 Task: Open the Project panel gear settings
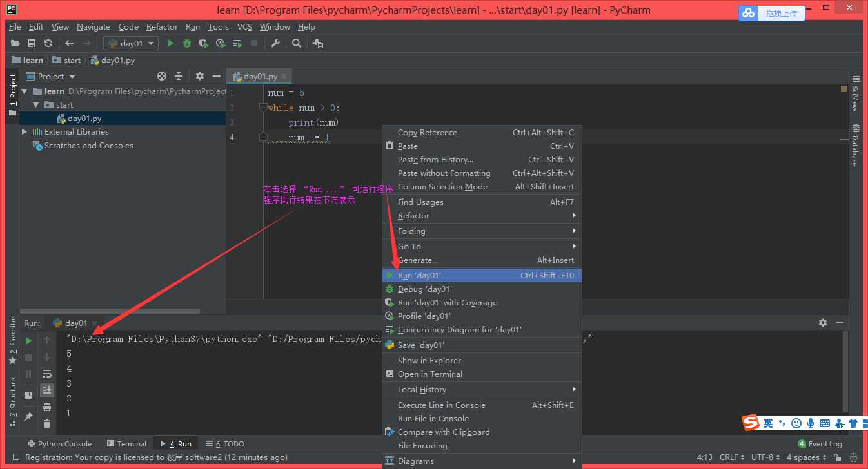tap(200, 76)
